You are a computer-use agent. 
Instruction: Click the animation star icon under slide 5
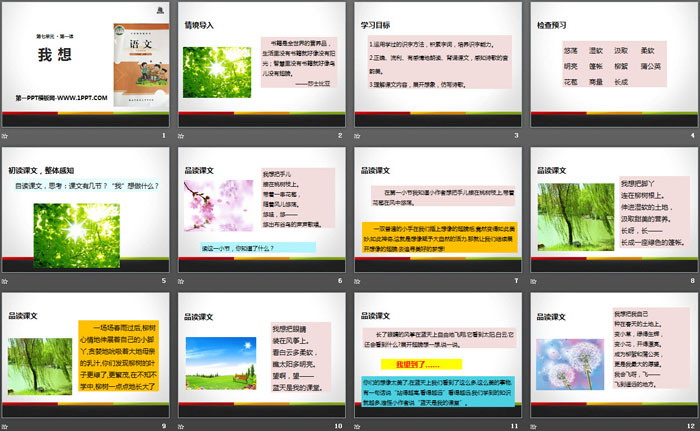click(4, 281)
